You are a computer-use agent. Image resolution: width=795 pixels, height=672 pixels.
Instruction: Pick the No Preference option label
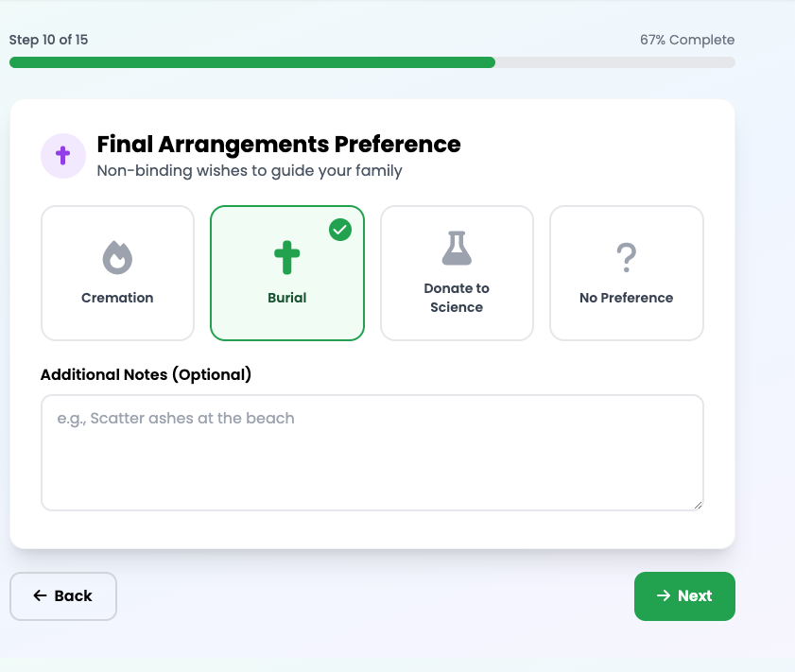pos(626,298)
